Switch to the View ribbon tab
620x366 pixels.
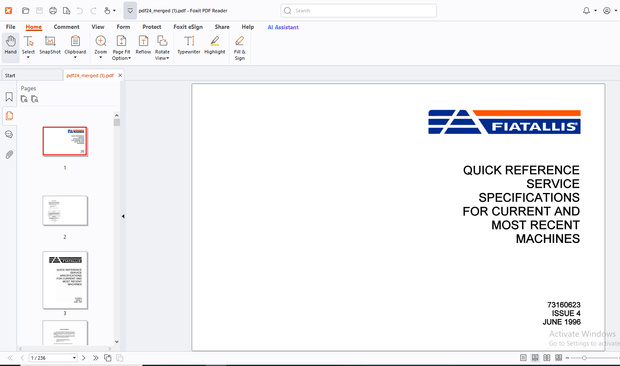(98, 27)
